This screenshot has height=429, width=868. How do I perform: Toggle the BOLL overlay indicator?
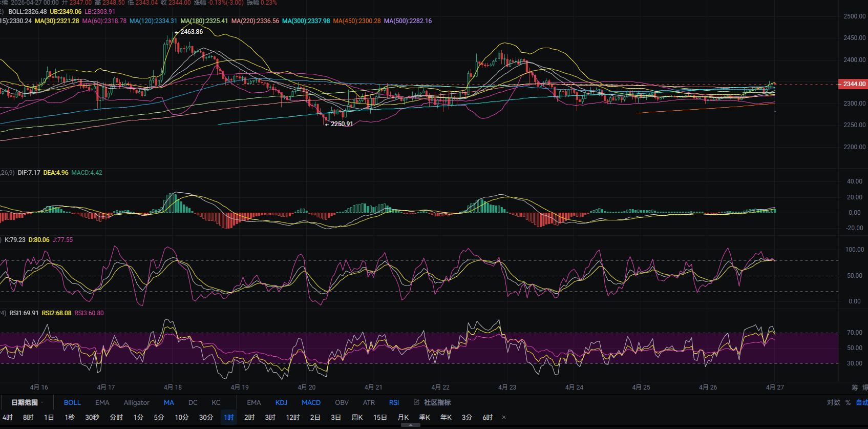pyautogui.click(x=72, y=402)
